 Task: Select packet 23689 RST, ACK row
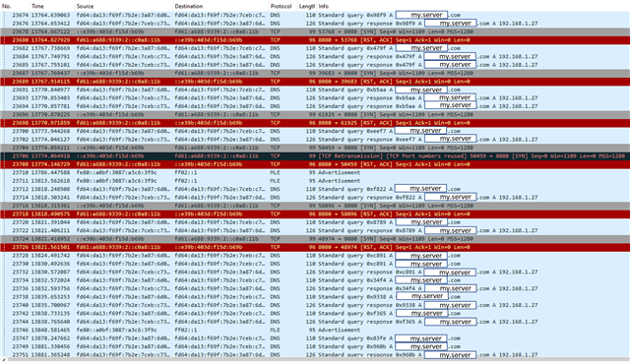315,81
